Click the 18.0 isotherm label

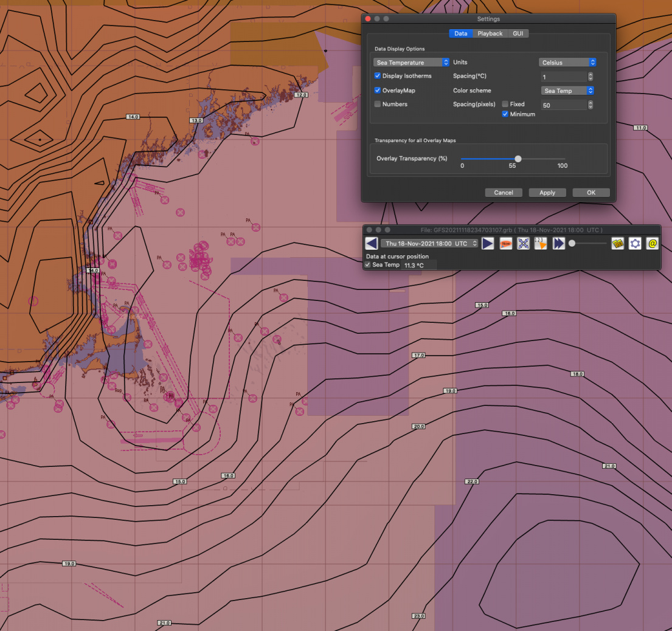[x=577, y=374]
